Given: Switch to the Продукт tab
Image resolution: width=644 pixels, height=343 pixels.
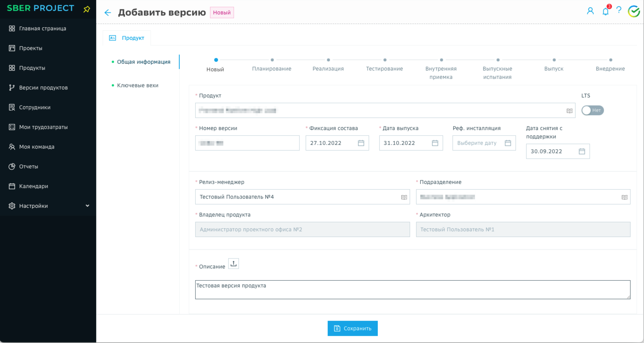Looking at the screenshot, I should pos(127,38).
